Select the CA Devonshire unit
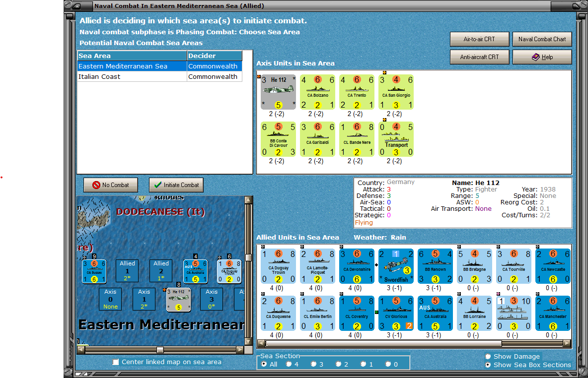 pyautogui.click(x=357, y=266)
